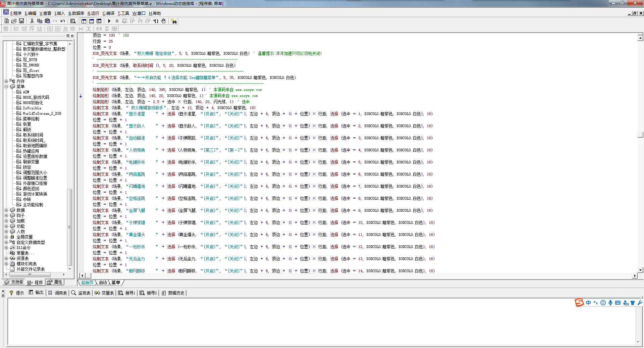Screen dimensions: 644x348
Task: Select 菜单绘制 in the program tree
Action: point(31,119)
